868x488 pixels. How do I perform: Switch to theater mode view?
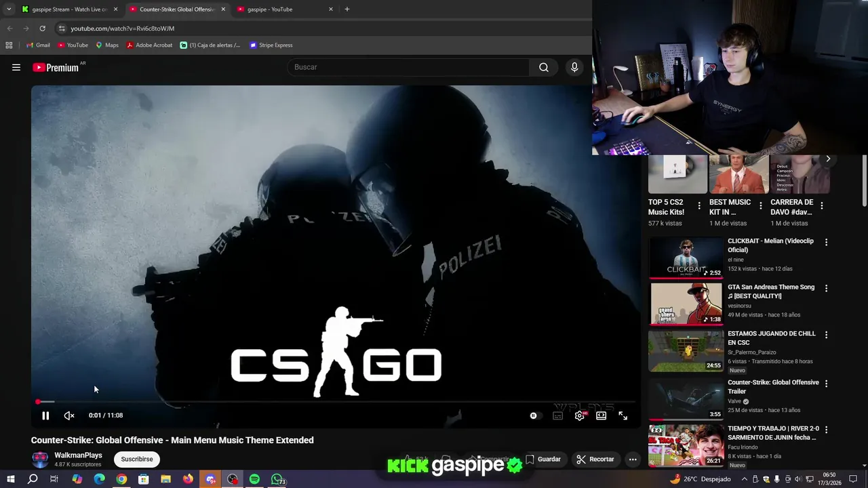coord(601,415)
